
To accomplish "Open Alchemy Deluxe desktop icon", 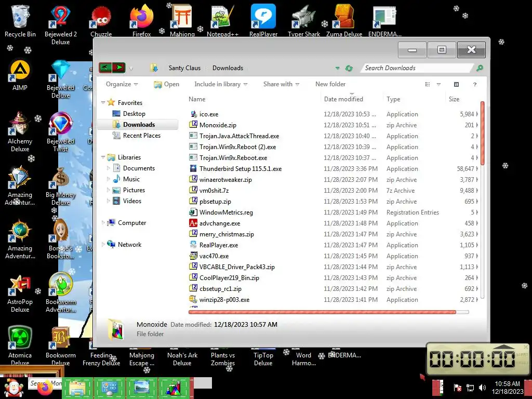I will point(20,131).
